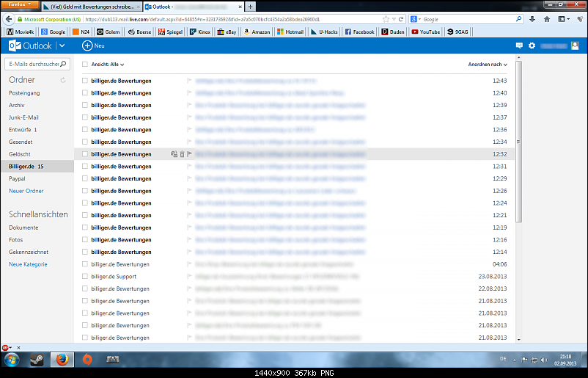Tick checkbox of the 22.08.2013 mail
Image resolution: width=588 pixels, height=378 pixels.
tap(85, 288)
